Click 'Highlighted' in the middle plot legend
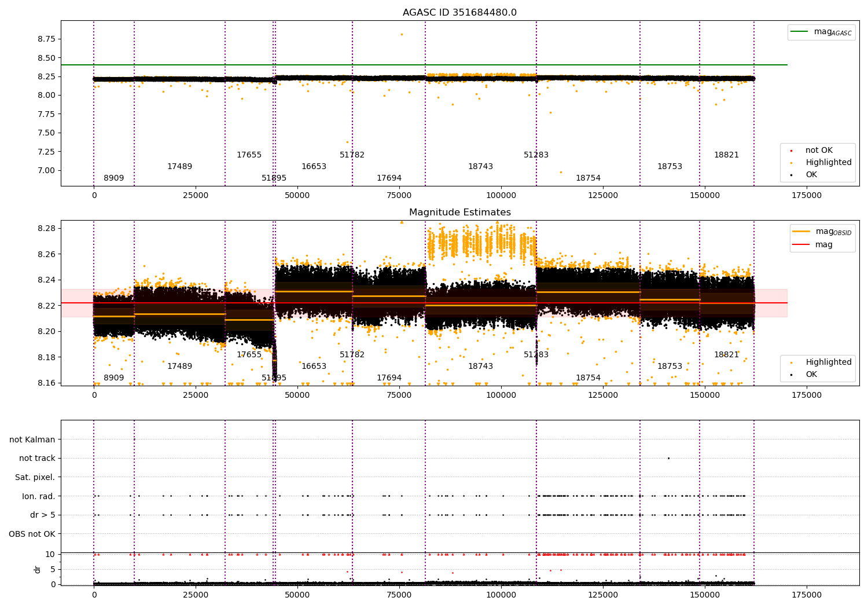868x608 pixels. pos(829,362)
